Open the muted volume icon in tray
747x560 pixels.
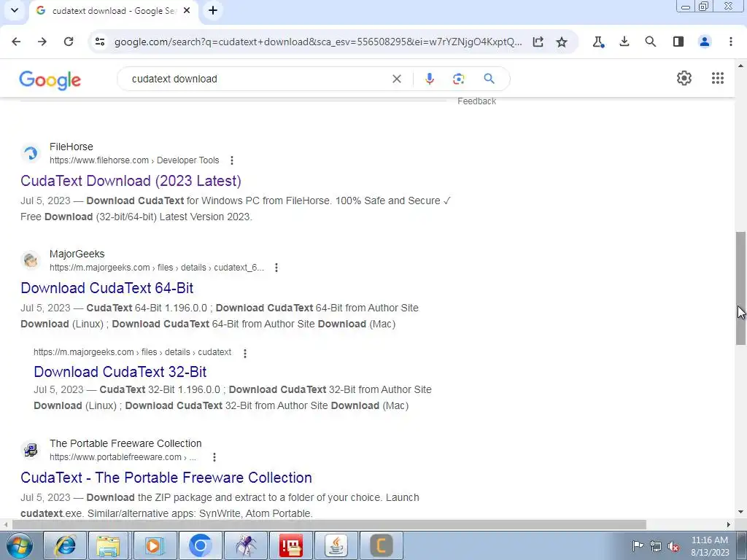point(673,546)
